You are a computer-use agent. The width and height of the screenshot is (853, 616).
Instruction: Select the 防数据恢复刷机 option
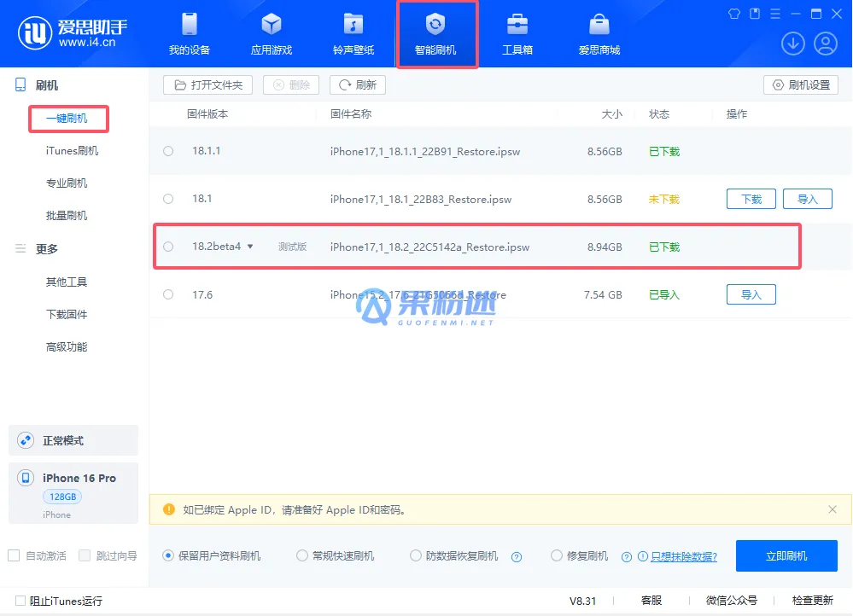point(414,555)
